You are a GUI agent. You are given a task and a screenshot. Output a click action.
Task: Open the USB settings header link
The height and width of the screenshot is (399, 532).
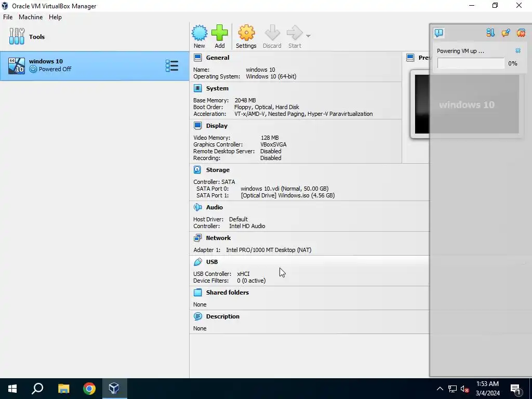coord(212,262)
